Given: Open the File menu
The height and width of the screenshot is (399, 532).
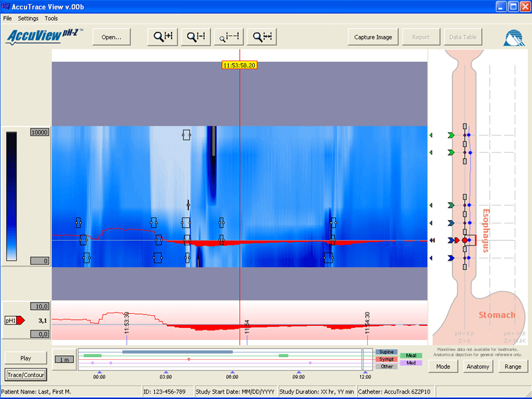Looking at the screenshot, I should [x=7, y=19].
